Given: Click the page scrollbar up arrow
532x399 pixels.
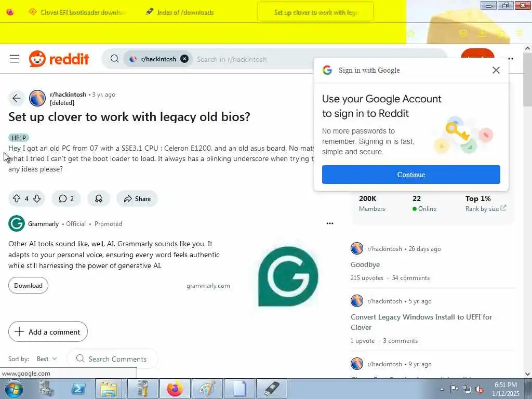Looking at the screenshot, I should (x=528, y=48).
